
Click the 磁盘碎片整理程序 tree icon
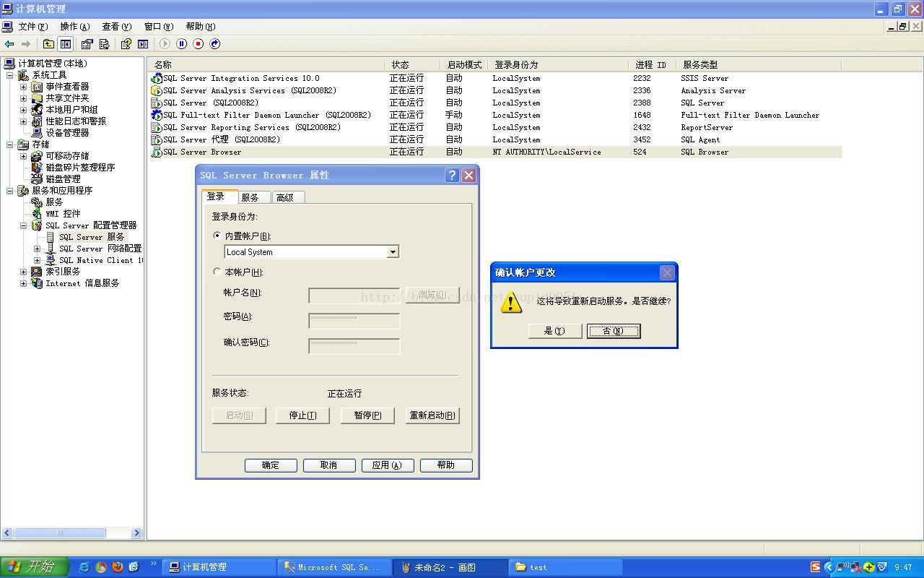tap(37, 168)
